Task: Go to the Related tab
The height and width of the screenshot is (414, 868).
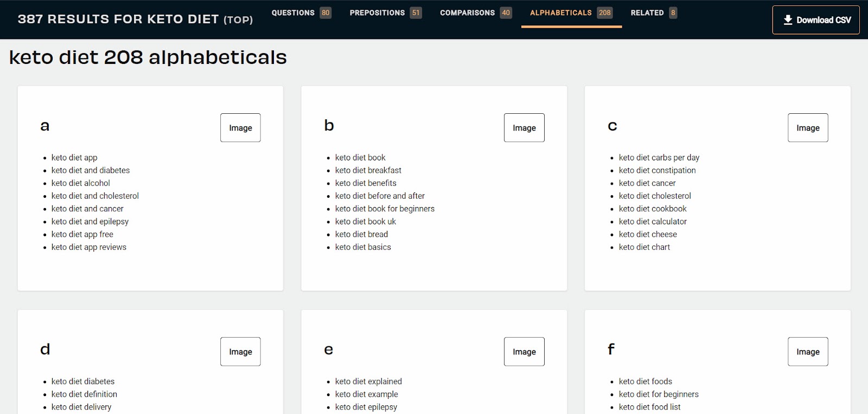Action: click(654, 12)
